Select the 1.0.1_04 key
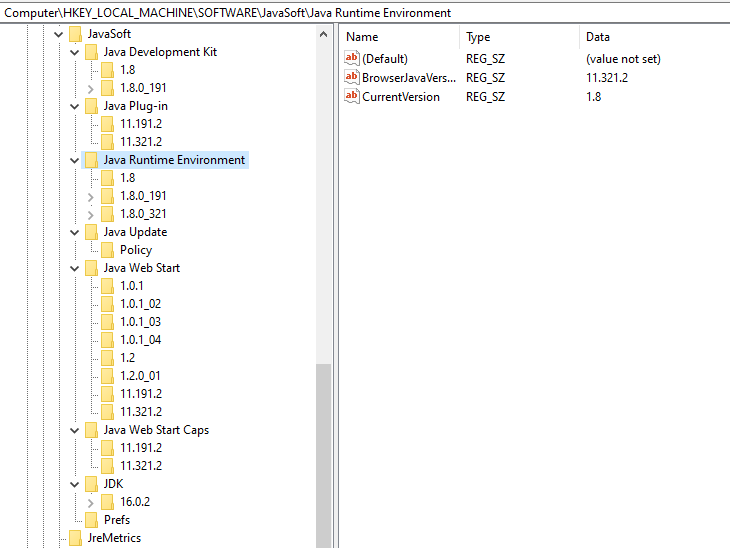 click(x=141, y=340)
